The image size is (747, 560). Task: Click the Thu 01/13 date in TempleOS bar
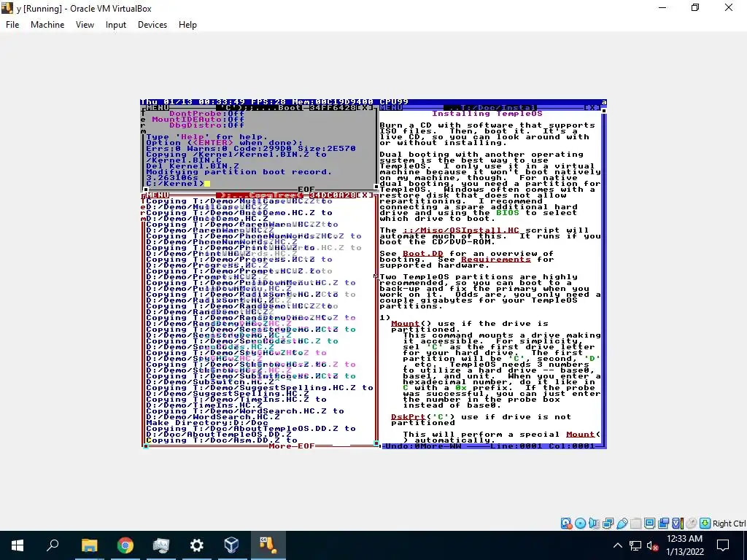click(x=166, y=102)
